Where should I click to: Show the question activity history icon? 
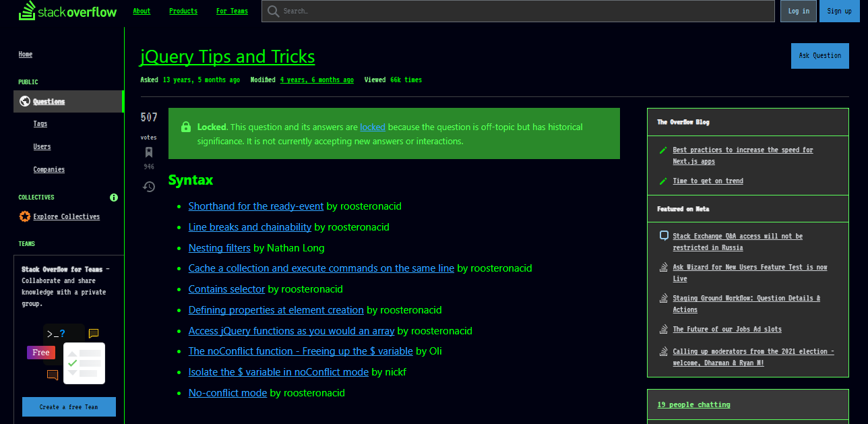(x=149, y=187)
